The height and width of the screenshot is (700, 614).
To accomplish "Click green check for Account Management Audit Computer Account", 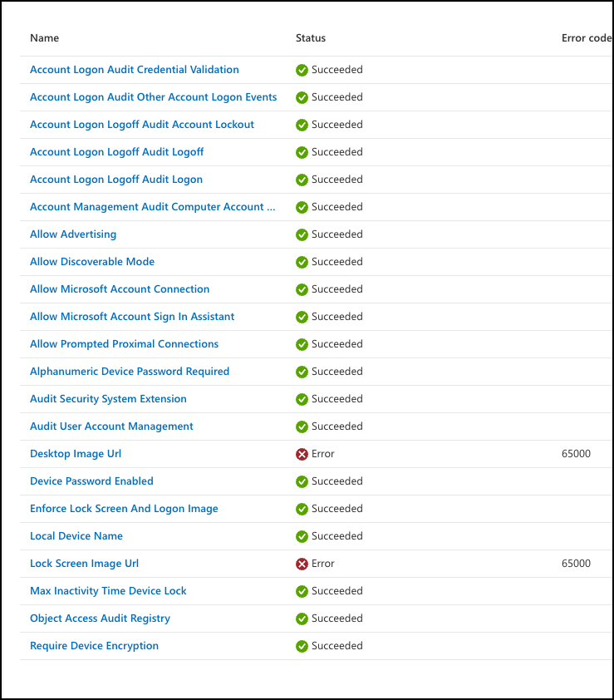I will point(302,208).
